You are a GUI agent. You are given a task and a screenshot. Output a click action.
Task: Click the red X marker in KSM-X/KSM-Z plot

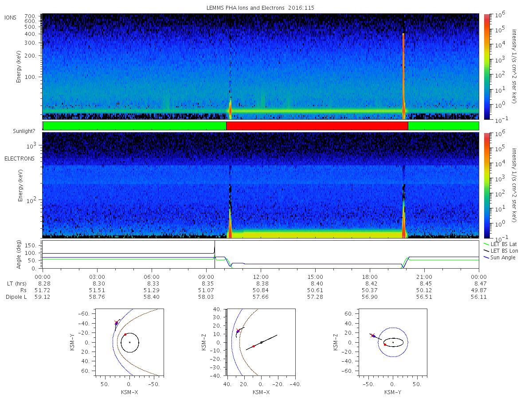click(238, 330)
